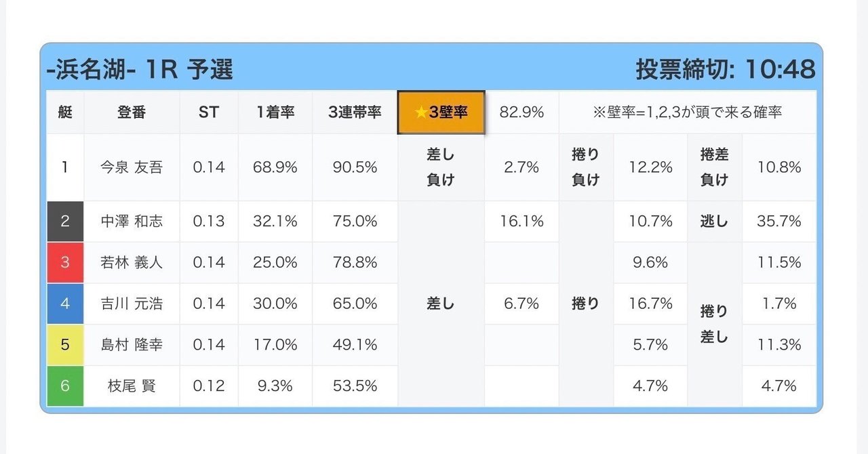868x454 pixels.
Task: Open racer 中澤 和志 entry
Action: (132, 222)
